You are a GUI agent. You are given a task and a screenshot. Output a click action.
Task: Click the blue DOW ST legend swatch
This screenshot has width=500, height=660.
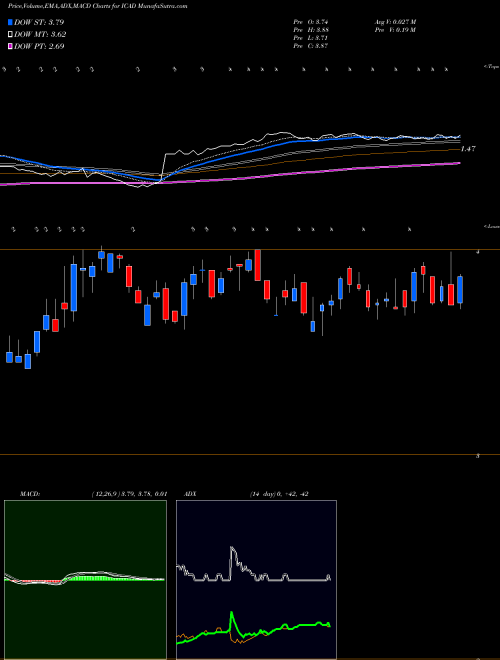tap(10, 22)
